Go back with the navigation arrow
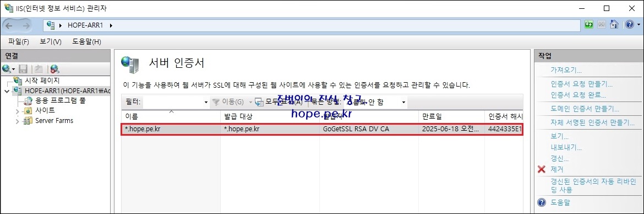Image resolution: width=644 pixels, height=214 pixels. (9, 25)
